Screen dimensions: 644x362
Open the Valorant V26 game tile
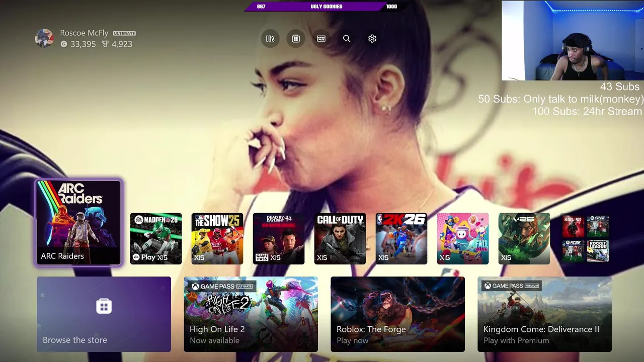click(524, 239)
